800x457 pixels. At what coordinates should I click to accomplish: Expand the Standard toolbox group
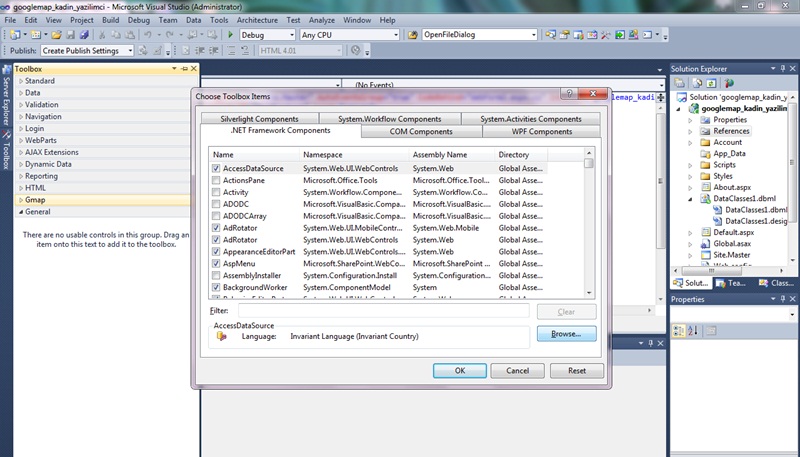point(21,81)
